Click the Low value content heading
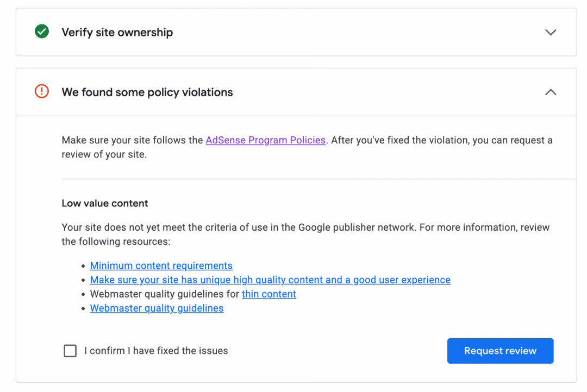The width and height of the screenshot is (587, 392). [x=105, y=203]
